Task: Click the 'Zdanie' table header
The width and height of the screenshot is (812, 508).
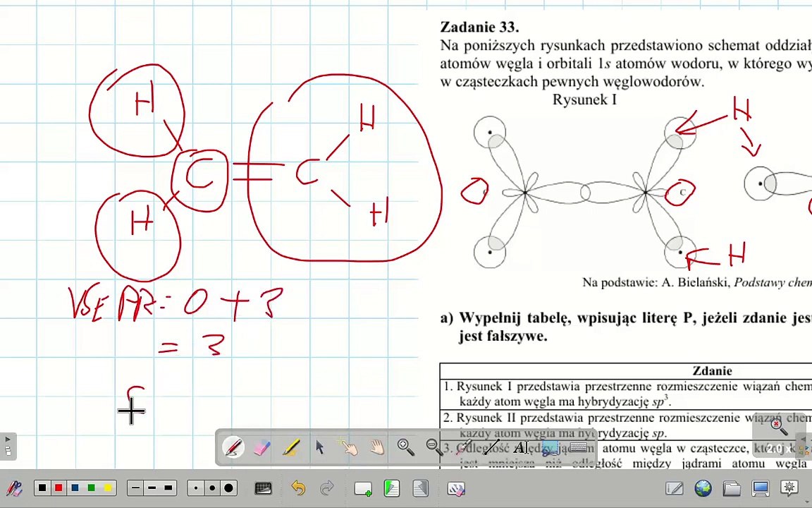Action: (712, 370)
